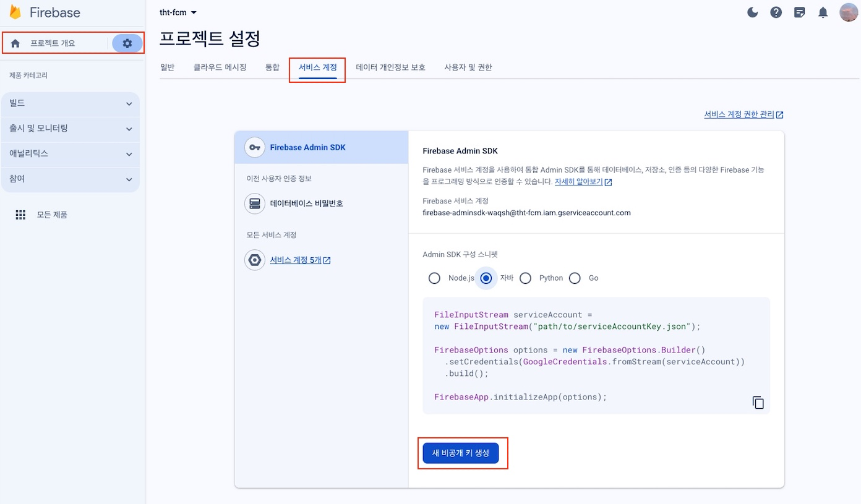
Task: Expand the 참여 category
Action: [x=71, y=179]
